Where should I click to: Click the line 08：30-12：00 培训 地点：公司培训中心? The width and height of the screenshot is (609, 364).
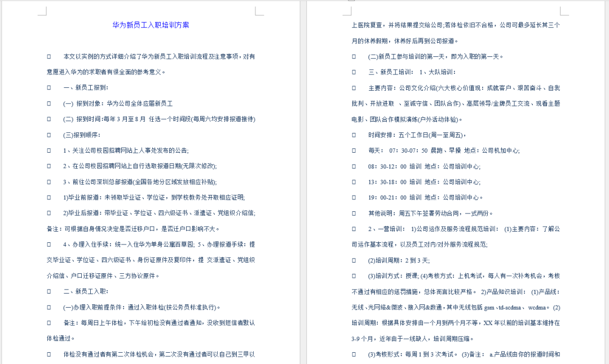pos(423,167)
